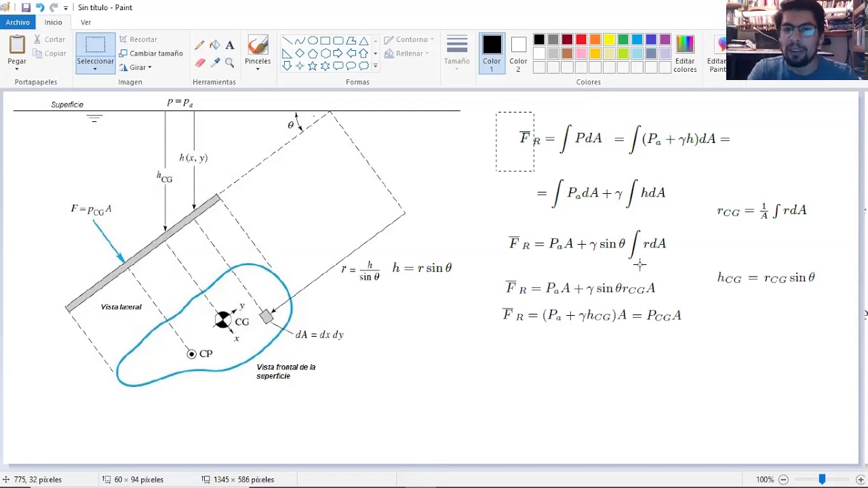Pick the red color swatch
Image resolution: width=868 pixels, height=488 pixels.
581,40
